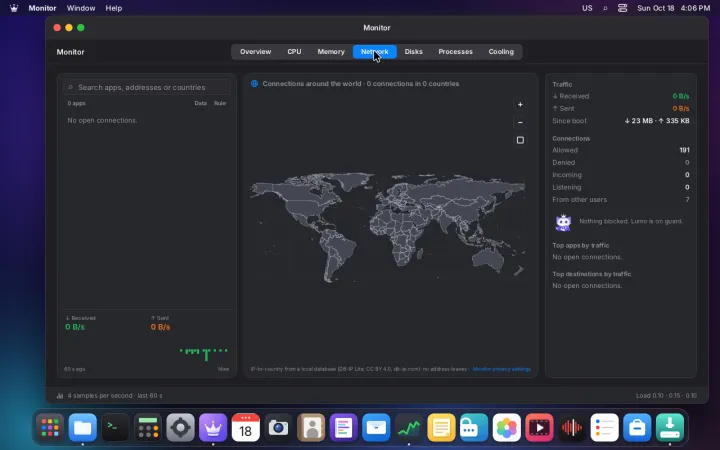Open the Window menu

coord(81,8)
